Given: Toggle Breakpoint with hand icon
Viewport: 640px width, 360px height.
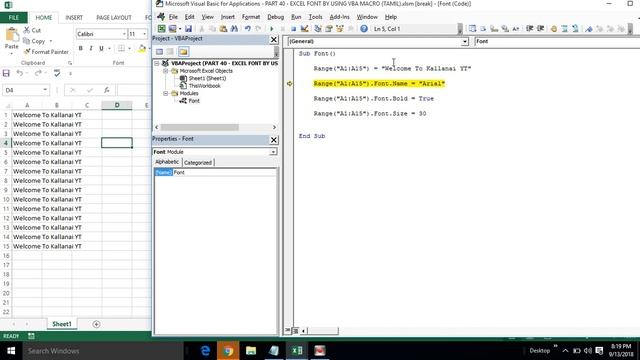Looking at the screenshot, I should coord(553,29).
